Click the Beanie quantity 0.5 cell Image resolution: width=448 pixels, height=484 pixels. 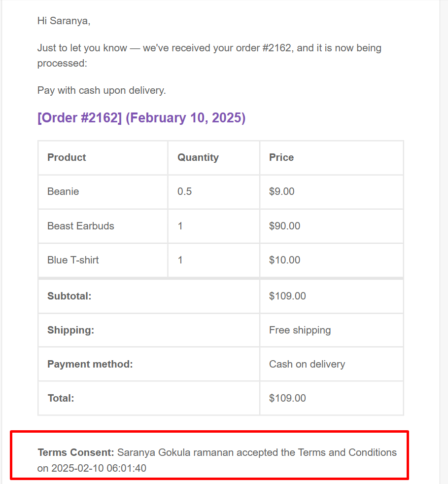pos(185,191)
